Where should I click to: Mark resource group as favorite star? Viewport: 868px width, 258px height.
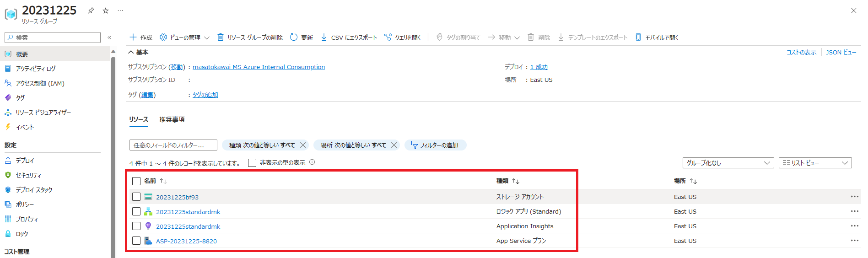(x=106, y=11)
